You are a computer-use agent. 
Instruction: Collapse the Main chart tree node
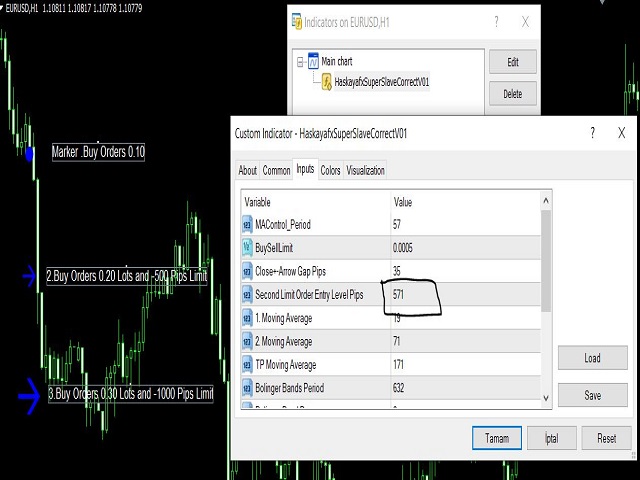300,62
